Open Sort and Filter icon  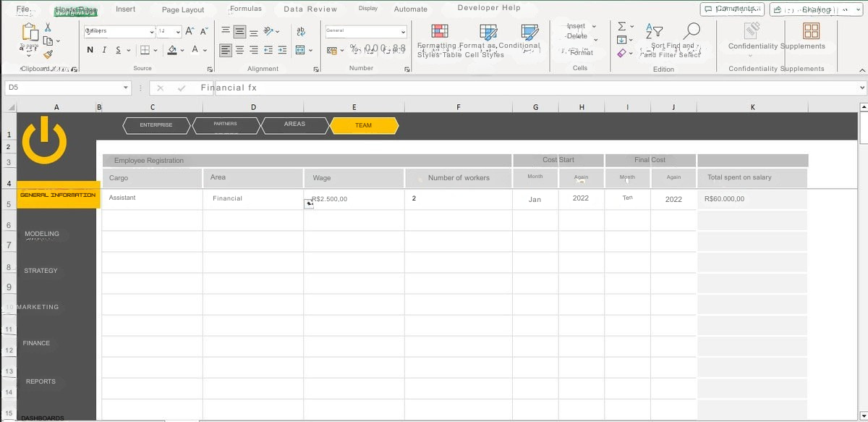[653, 31]
